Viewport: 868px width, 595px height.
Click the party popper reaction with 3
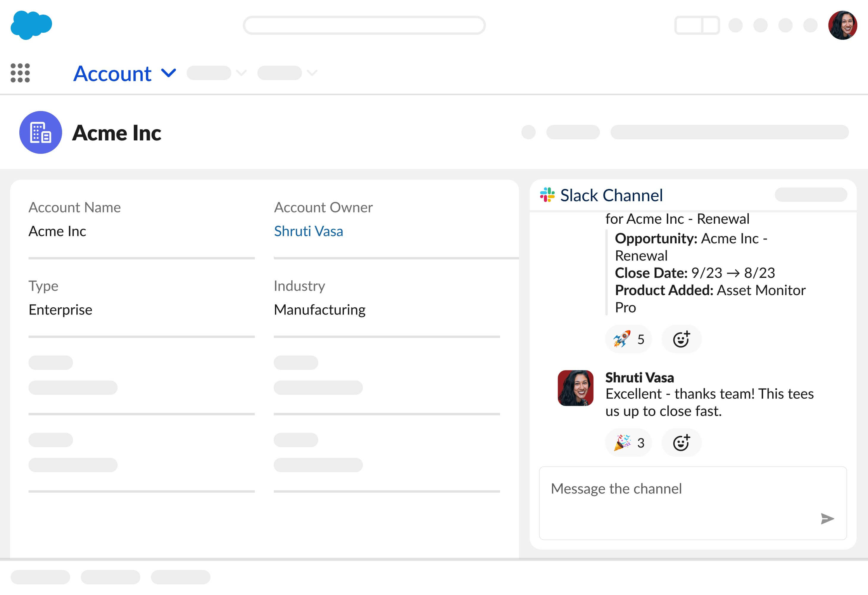(x=628, y=443)
